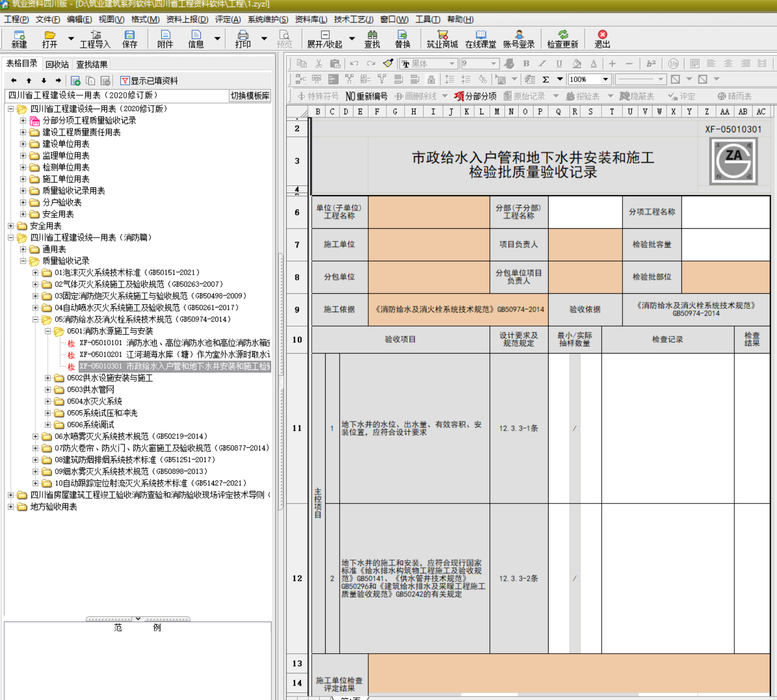Screen dimensions: 777x700
Task: Toggle bold formatting
Action: [526, 63]
